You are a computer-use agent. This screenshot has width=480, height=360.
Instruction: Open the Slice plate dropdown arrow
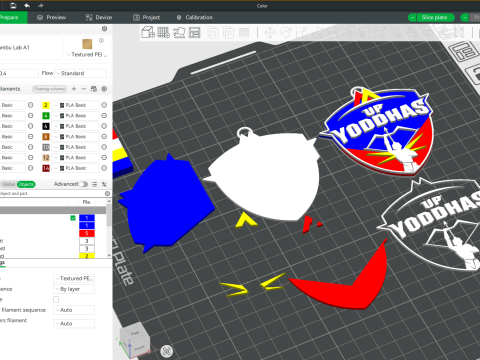[412, 18]
